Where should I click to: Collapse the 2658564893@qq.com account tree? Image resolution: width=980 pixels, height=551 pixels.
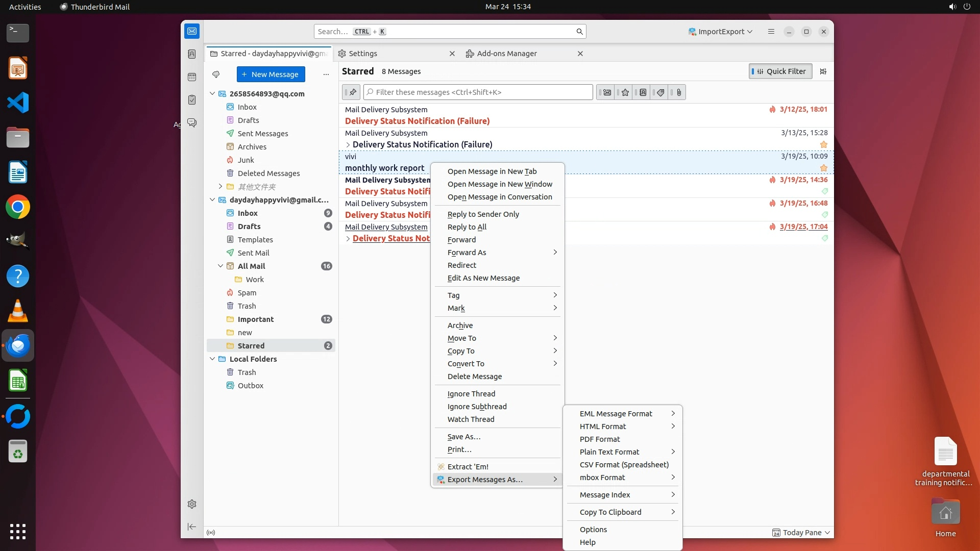pyautogui.click(x=212, y=94)
